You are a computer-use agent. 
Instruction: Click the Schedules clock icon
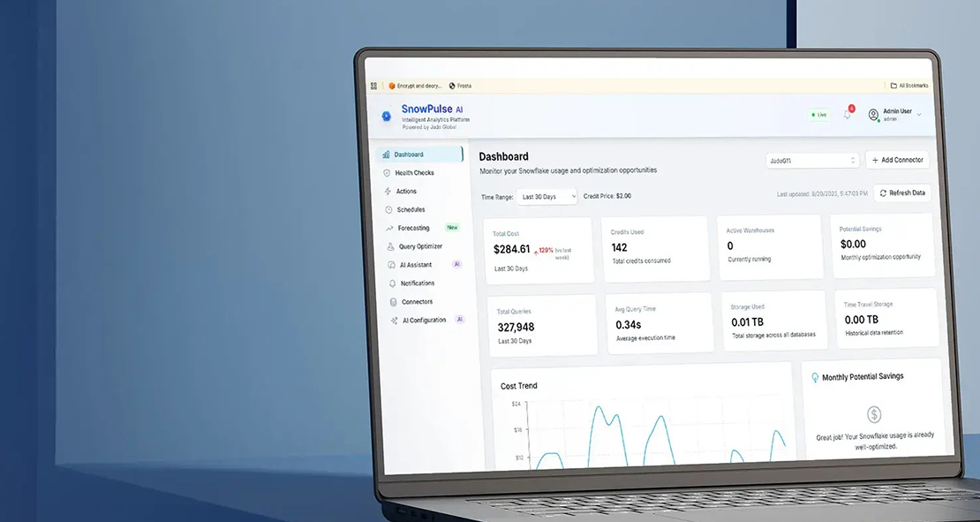click(x=388, y=210)
